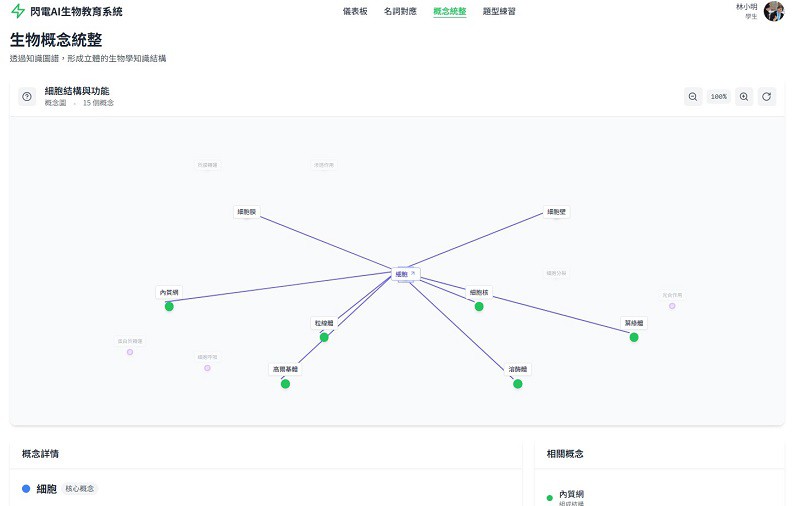Click the zoom in magnifier icon

click(744, 97)
